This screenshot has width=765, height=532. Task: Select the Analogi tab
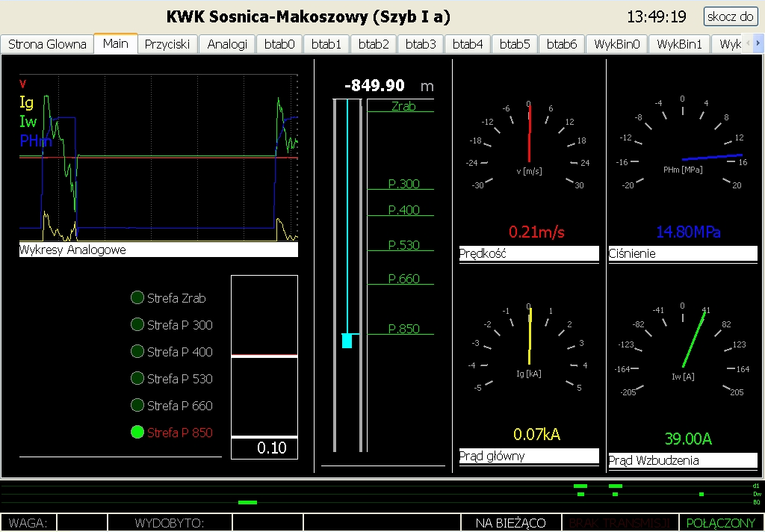(x=227, y=44)
